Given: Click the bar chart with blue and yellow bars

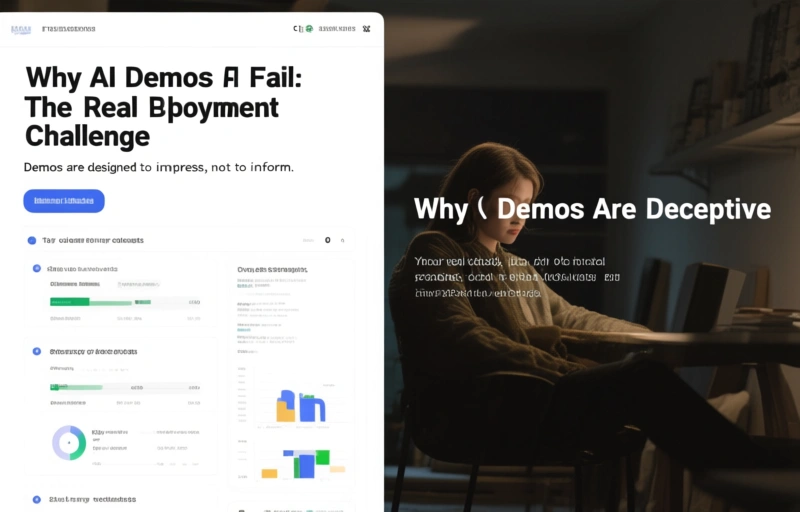Looking at the screenshot, I should pyautogui.click(x=300, y=405).
